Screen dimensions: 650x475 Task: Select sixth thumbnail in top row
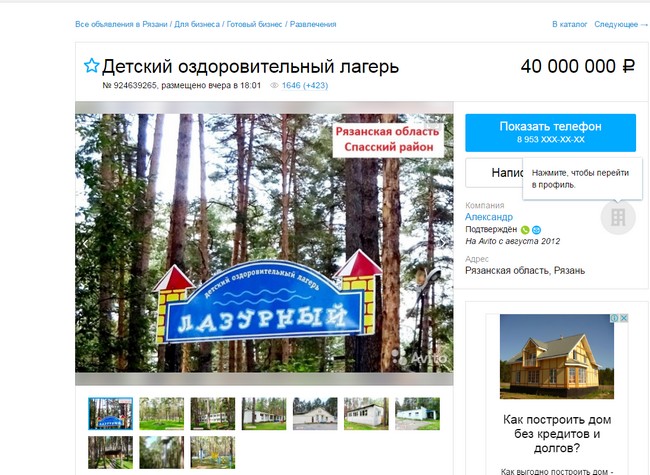click(366, 414)
